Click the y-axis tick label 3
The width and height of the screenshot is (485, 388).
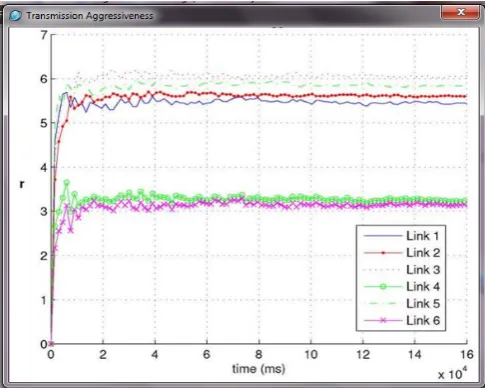44,211
